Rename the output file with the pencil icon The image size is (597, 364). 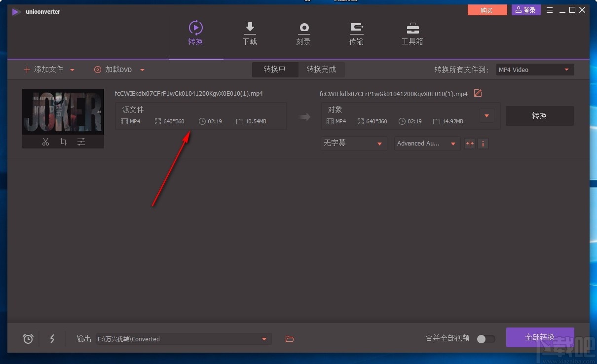[477, 93]
